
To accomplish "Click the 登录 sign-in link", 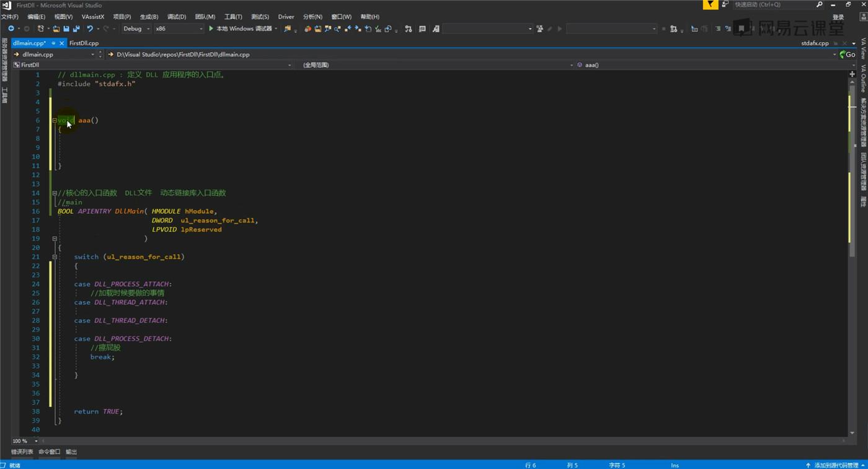I will [x=838, y=17].
